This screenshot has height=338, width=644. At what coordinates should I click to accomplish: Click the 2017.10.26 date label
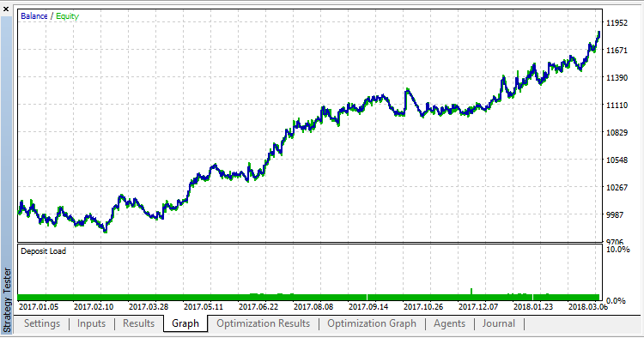[424, 306]
